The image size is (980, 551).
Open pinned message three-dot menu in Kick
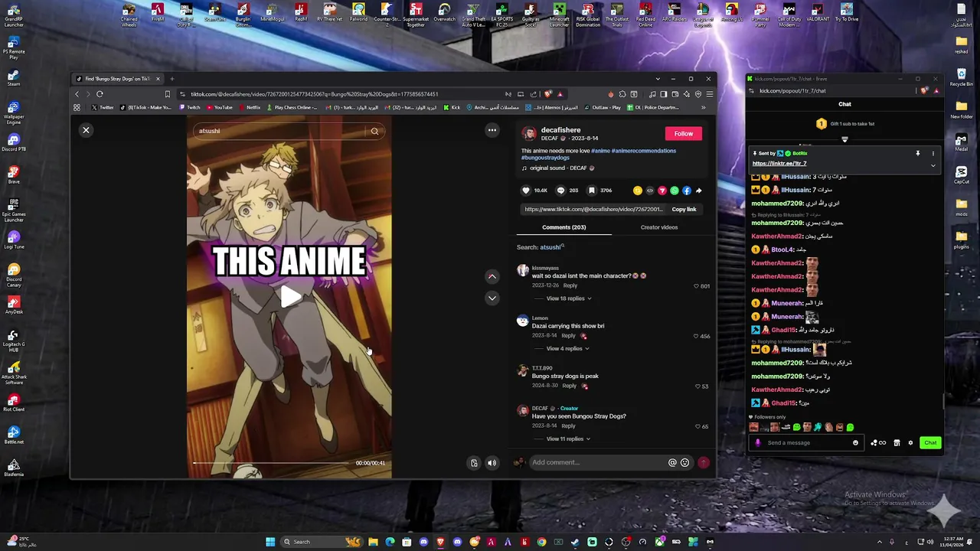point(933,154)
